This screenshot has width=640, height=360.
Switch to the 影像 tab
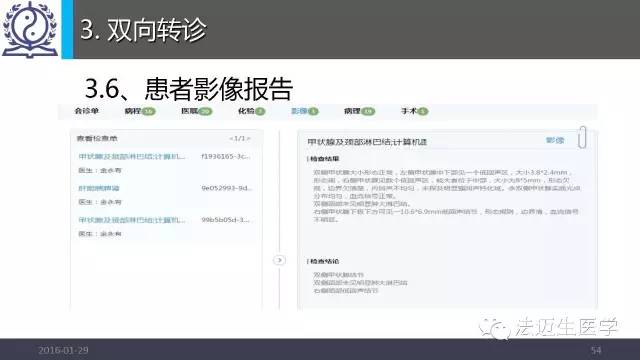(299, 111)
